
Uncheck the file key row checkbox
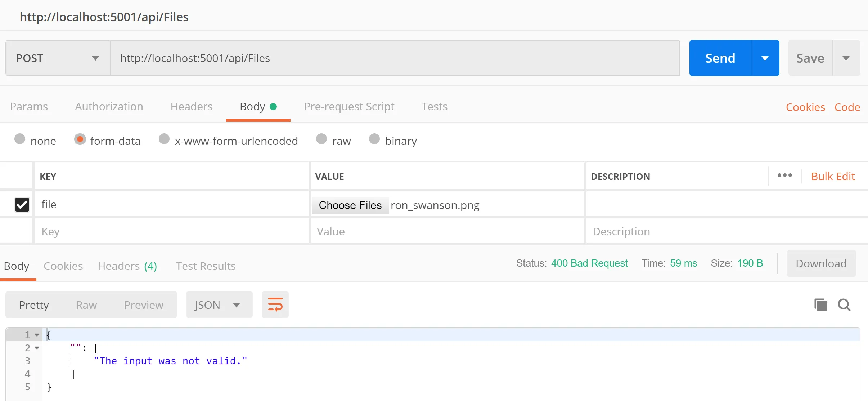22,205
